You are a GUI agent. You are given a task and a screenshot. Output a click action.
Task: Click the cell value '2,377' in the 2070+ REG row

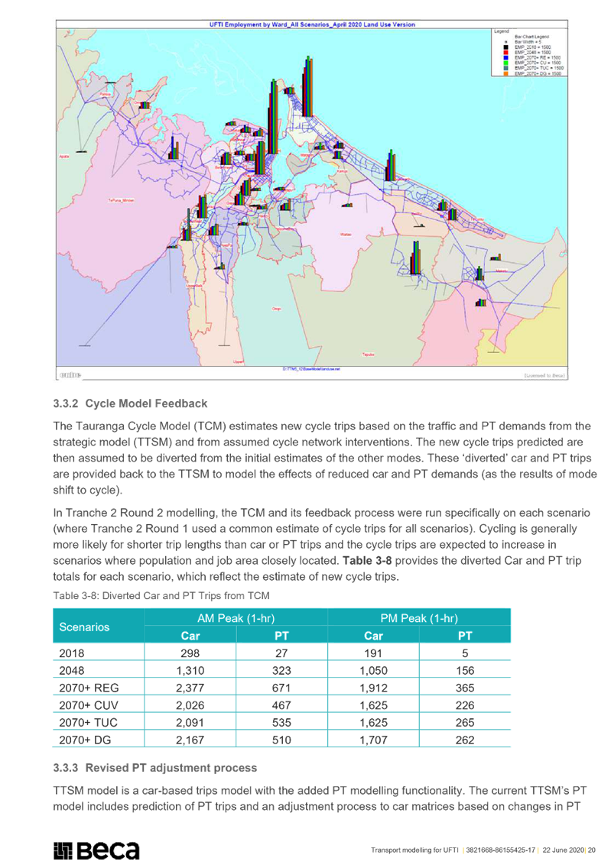(190, 688)
